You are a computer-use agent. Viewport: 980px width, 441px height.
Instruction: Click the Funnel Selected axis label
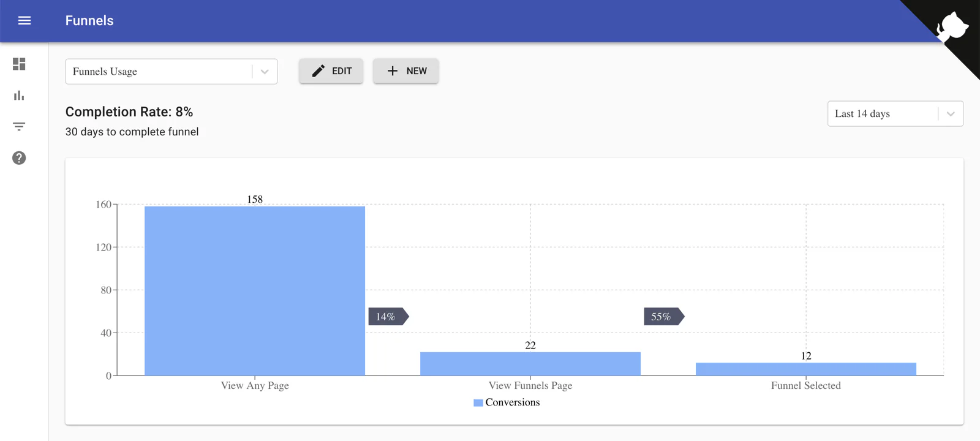[806, 386]
